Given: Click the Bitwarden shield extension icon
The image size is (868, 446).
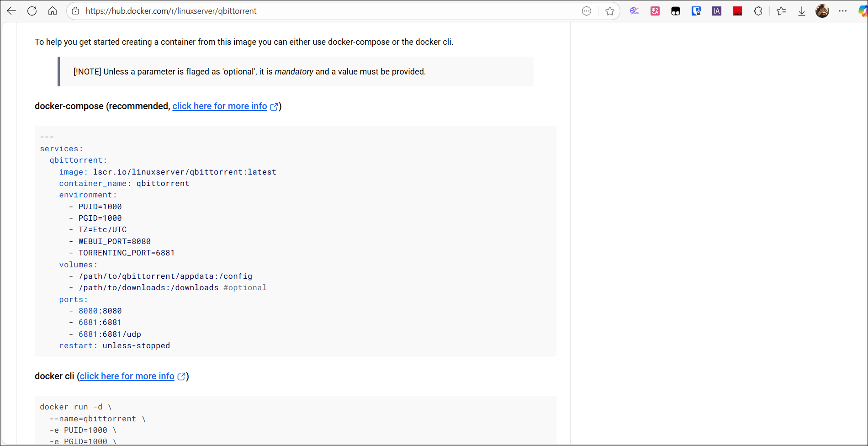Looking at the screenshot, I should click(696, 11).
